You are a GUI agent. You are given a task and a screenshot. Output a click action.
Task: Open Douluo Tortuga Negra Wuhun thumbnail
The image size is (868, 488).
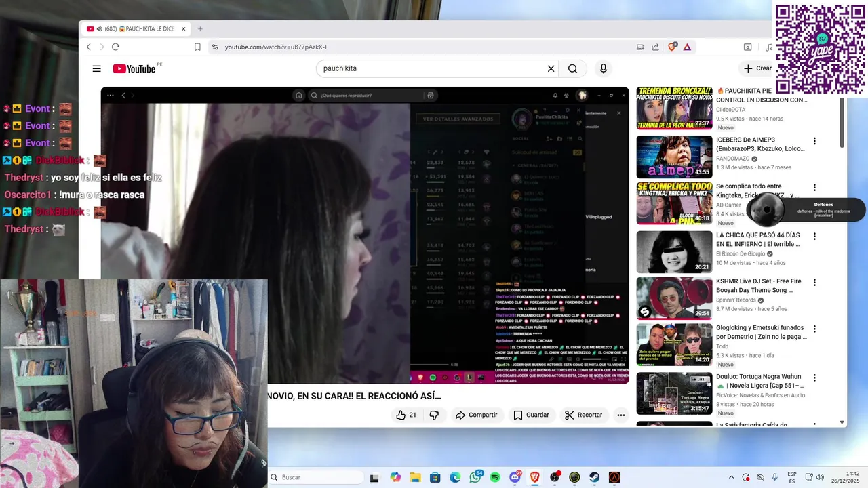click(674, 393)
